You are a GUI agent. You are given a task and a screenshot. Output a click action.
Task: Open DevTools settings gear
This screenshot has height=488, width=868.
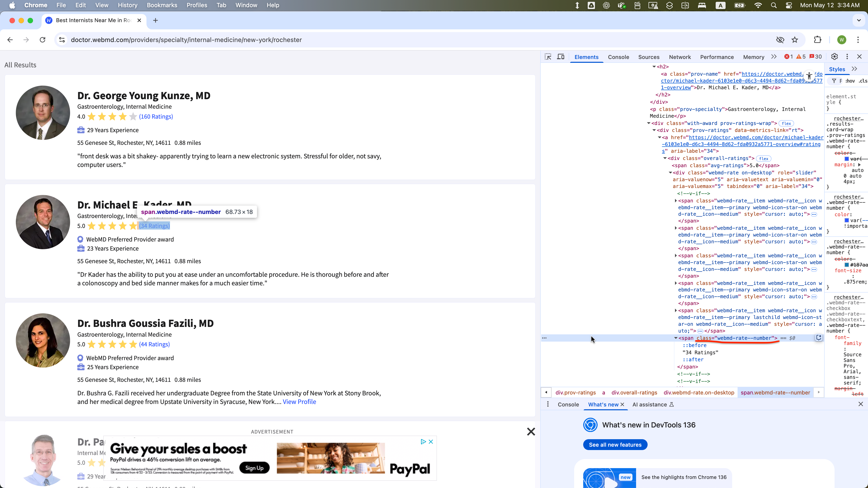[x=834, y=56]
